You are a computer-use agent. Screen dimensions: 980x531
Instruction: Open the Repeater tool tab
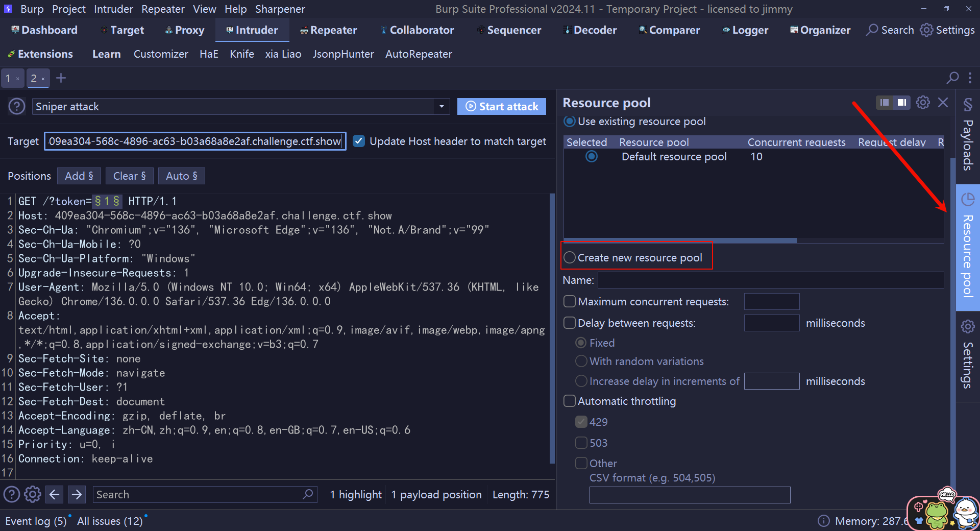328,30
